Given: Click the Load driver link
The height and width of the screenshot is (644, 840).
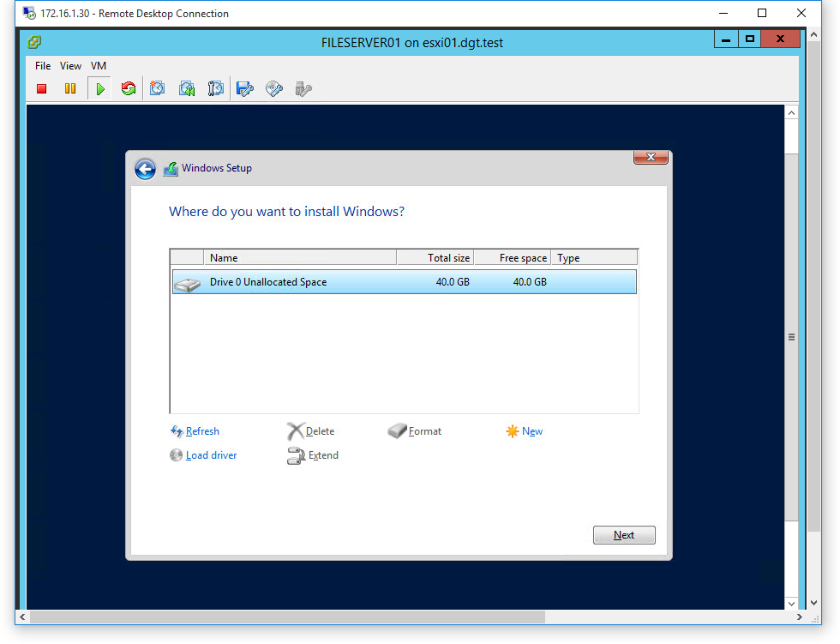Looking at the screenshot, I should (211, 455).
